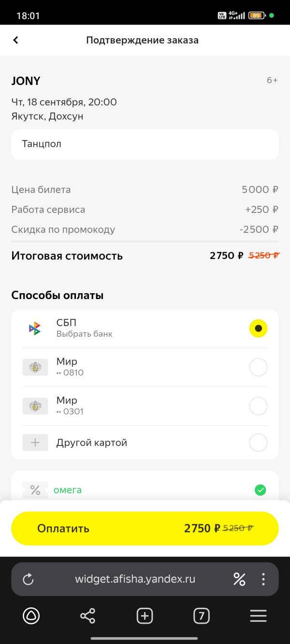Toggle the applied promo code checkmark

[260, 490]
